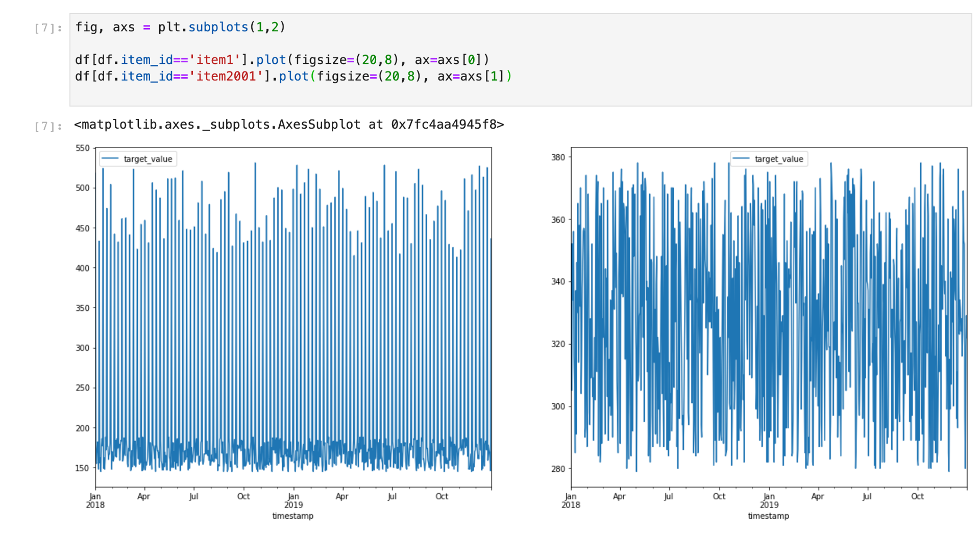Click the right chart 'timestamp' axis label

click(x=769, y=516)
